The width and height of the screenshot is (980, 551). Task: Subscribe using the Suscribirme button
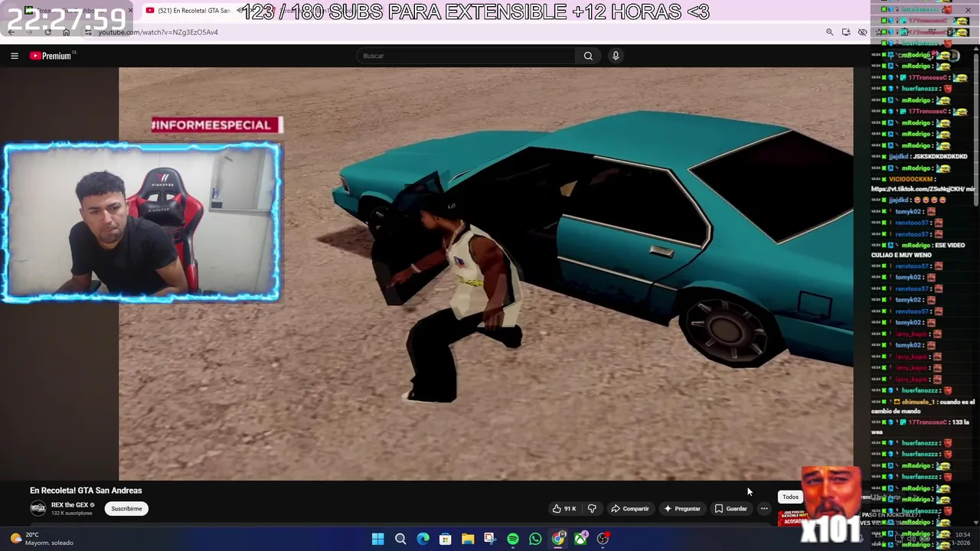tap(126, 509)
